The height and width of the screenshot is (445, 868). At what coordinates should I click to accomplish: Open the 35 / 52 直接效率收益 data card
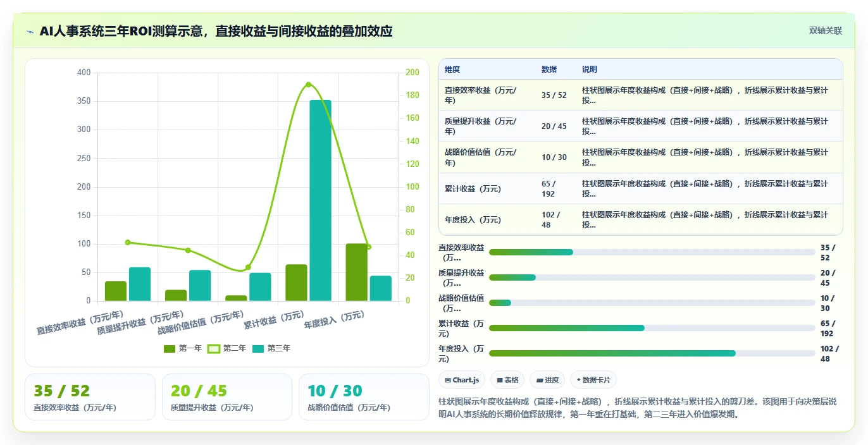pos(90,397)
